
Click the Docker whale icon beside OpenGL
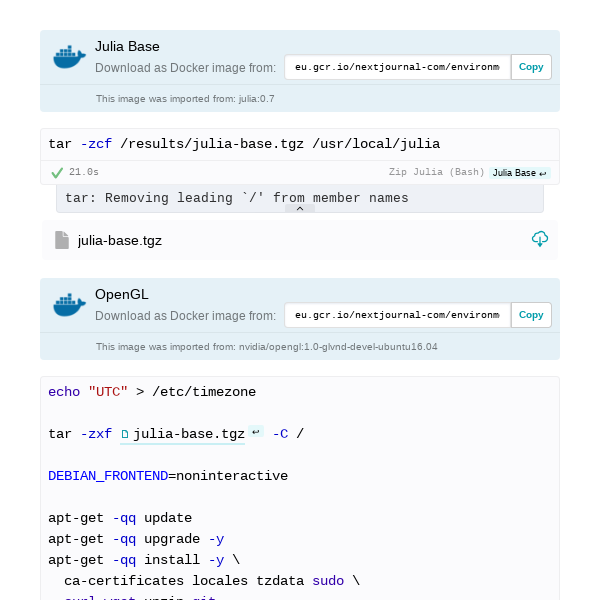click(69, 305)
